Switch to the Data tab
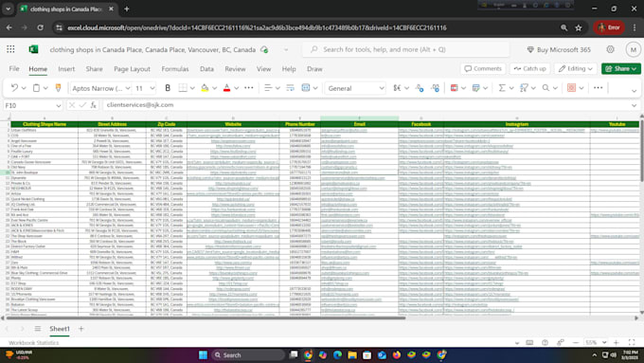The width and height of the screenshot is (644, 363). pyautogui.click(x=206, y=68)
